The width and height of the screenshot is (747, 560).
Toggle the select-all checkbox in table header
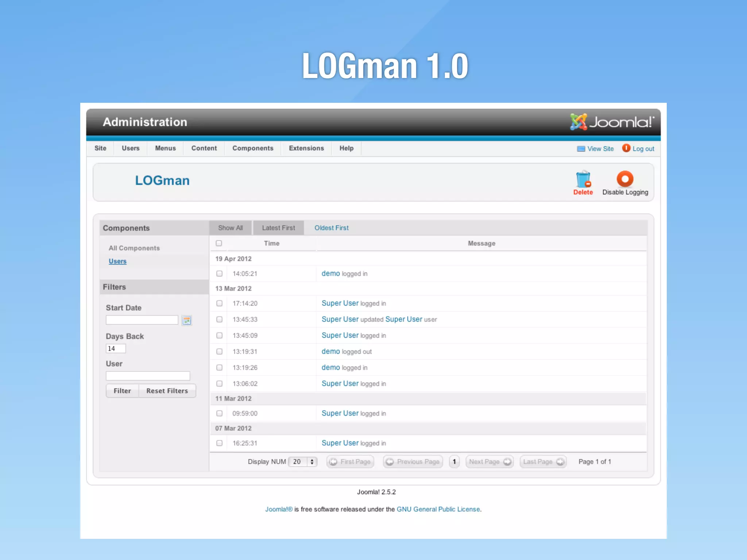click(219, 243)
